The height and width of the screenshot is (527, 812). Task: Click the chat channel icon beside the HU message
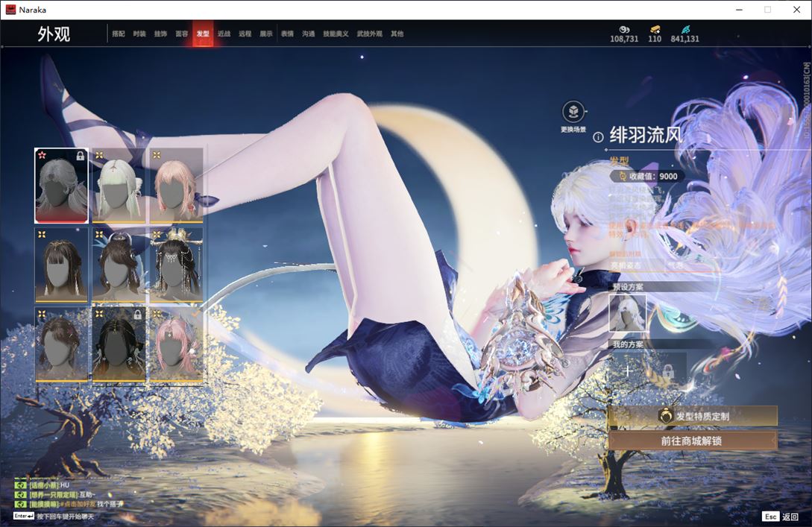click(20, 485)
